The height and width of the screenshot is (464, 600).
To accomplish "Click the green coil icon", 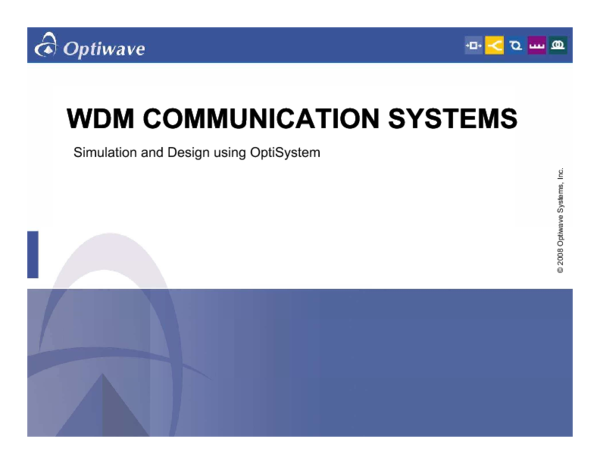I will 558,46.
